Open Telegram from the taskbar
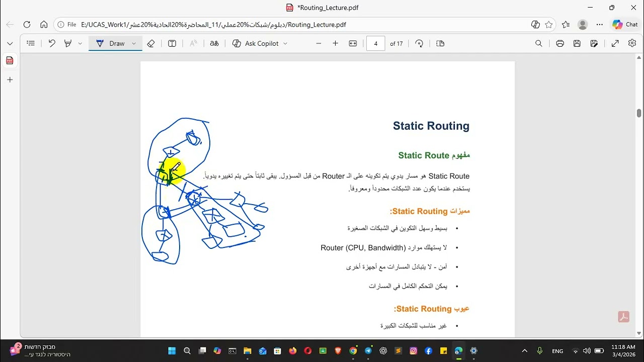 coord(368,350)
